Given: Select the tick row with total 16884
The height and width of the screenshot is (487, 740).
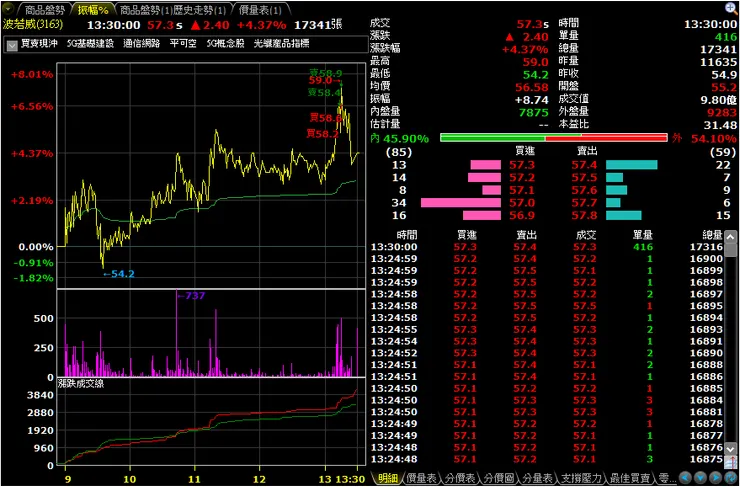Looking at the screenshot, I should 547,400.
